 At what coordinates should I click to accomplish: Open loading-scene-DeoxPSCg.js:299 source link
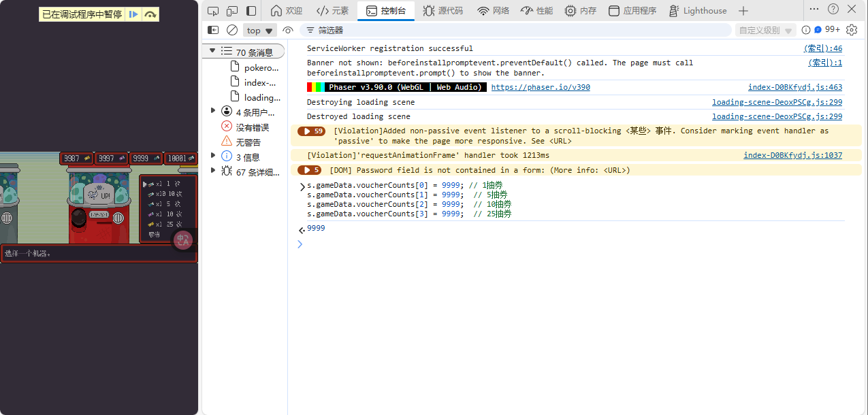click(x=777, y=102)
